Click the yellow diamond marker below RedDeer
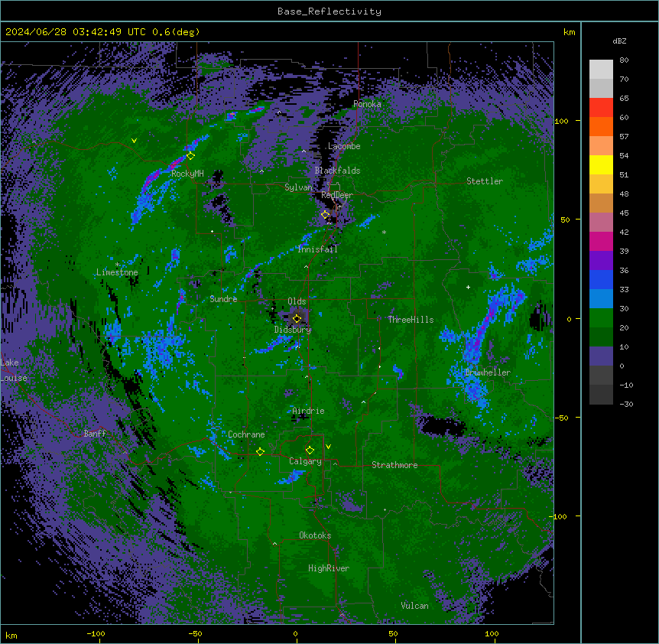 325,215
